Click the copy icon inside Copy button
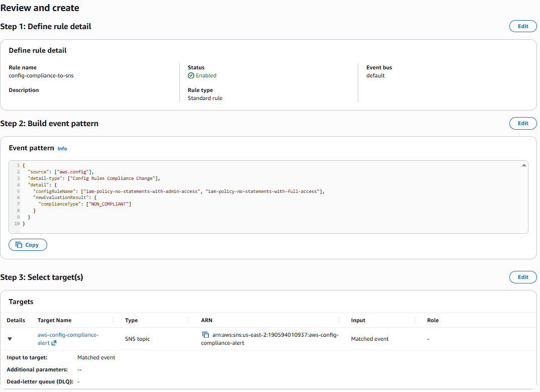Screen dimensions: 540x392 point(19,245)
